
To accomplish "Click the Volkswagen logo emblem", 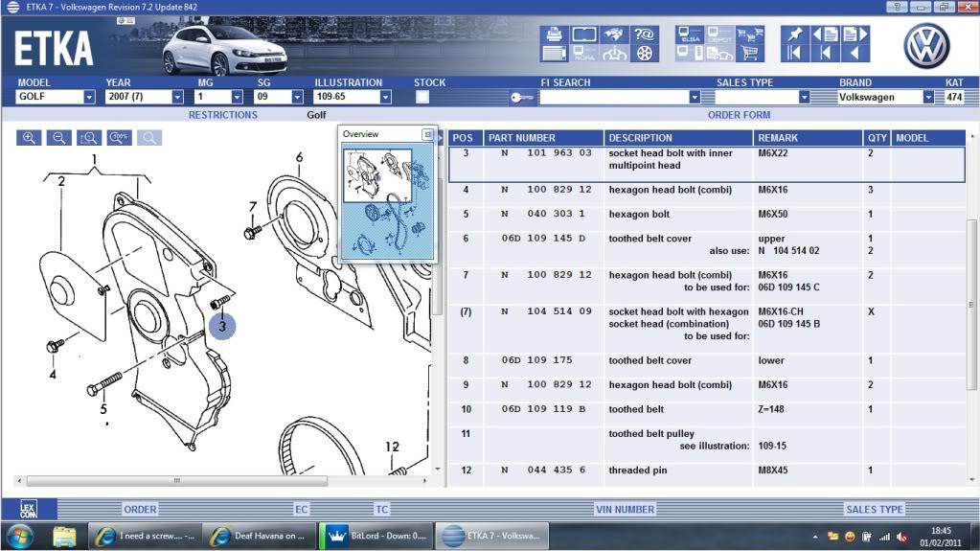I will click(927, 46).
